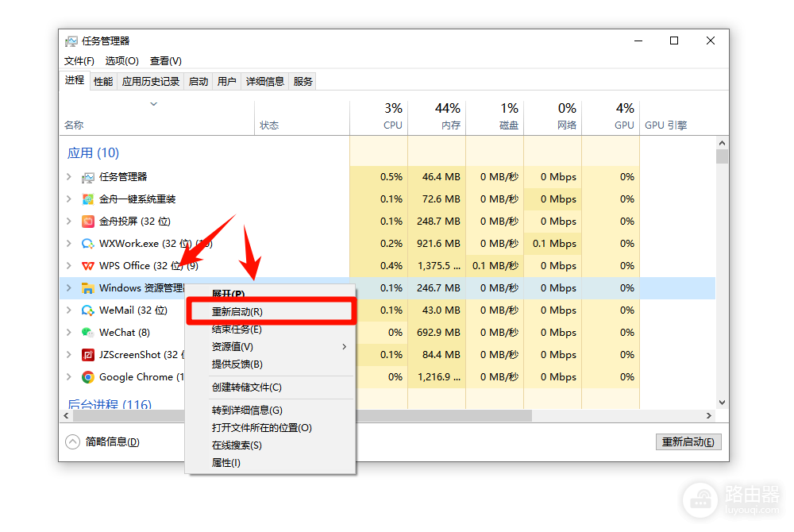Viewport: 794px width, 532px height.
Task: Open the 文件(F) menu
Action: pos(79,61)
